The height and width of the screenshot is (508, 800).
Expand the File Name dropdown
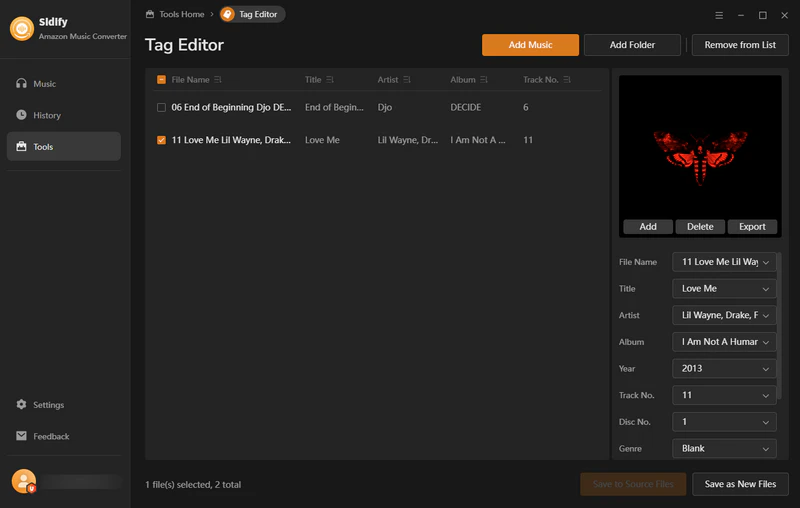coord(765,262)
